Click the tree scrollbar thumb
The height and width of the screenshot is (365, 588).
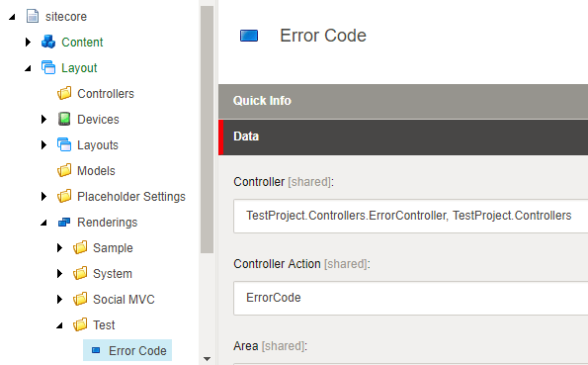[x=207, y=130]
